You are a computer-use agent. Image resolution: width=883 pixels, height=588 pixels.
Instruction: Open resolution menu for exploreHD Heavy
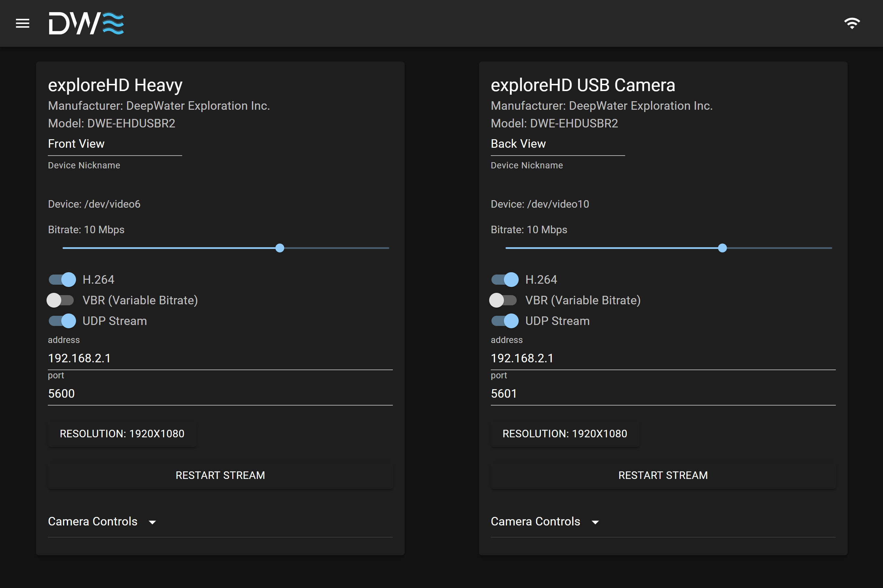click(122, 433)
